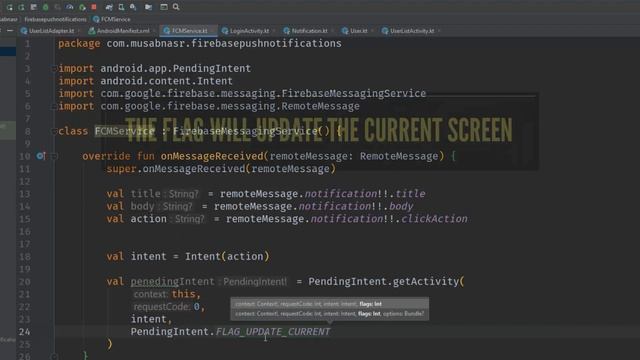Screen dimensions: 640x360
Task: Close the User.kt tab
Action: click(x=372, y=31)
